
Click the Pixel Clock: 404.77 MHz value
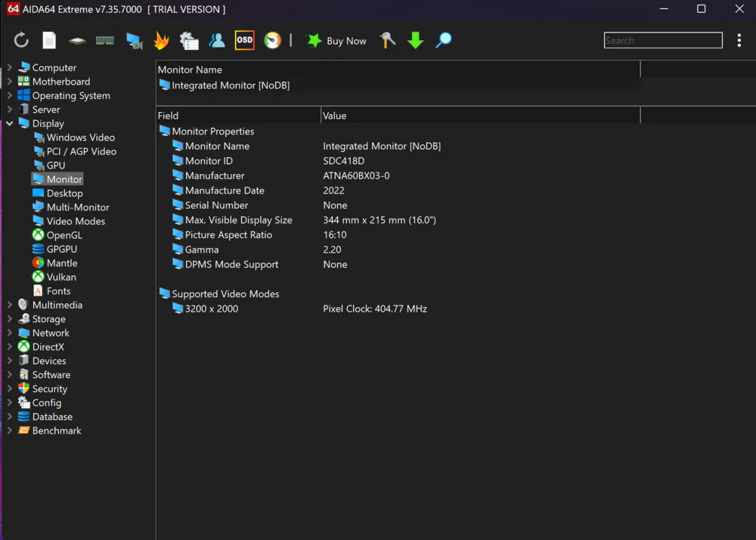(x=375, y=309)
